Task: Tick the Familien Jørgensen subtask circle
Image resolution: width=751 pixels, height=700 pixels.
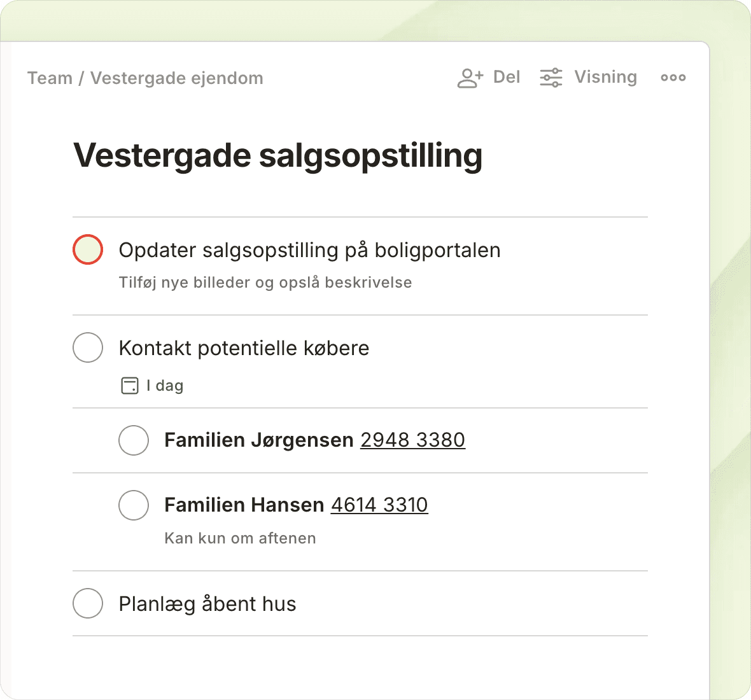Action: tap(134, 440)
